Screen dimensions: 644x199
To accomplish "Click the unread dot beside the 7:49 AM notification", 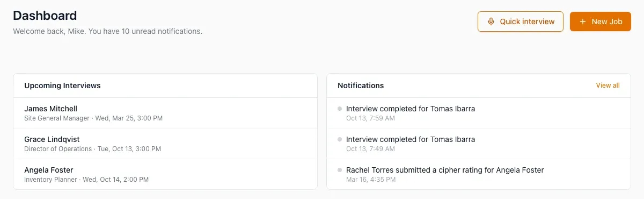I will click(340, 139).
